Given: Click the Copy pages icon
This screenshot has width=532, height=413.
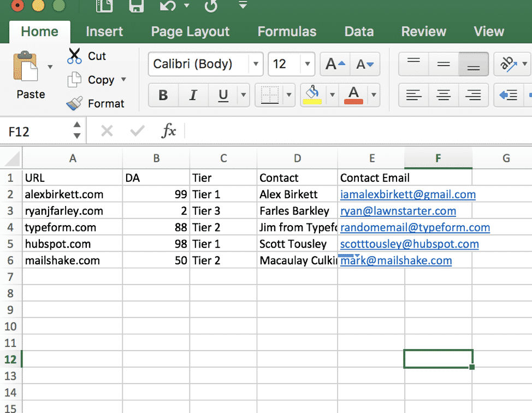Looking at the screenshot, I should [74, 80].
